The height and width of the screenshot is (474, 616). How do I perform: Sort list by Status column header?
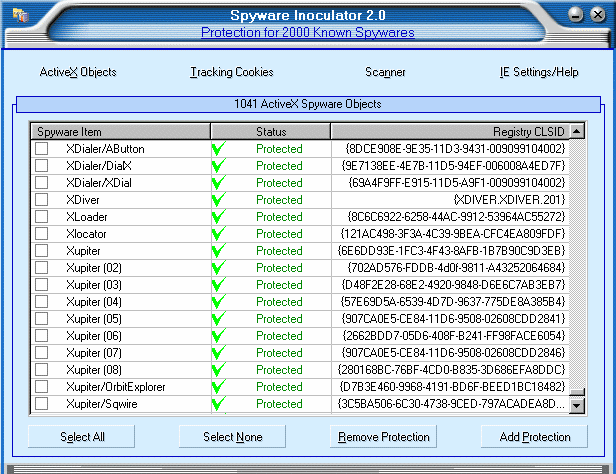[x=271, y=132]
